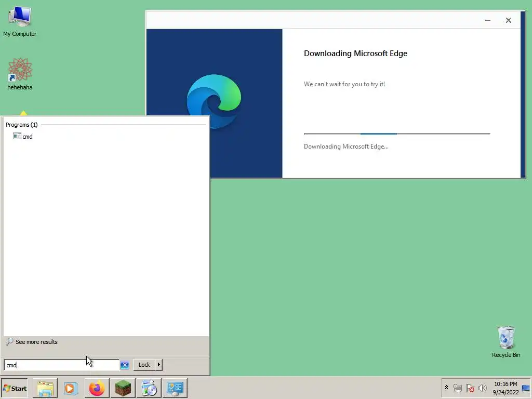Launch Windows Media Player from taskbar
532x399 pixels.
pos(71,388)
